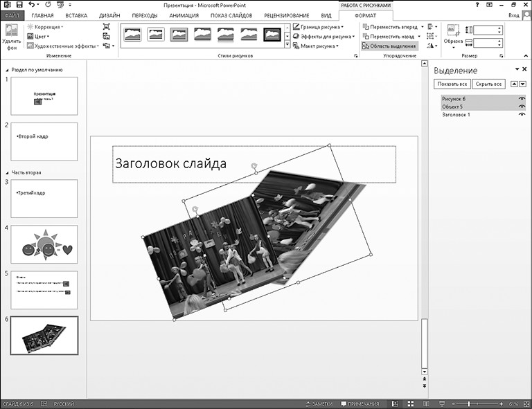Click the Удалить фон (remove background) icon
This screenshot has height=409, width=532.
pos(10,35)
